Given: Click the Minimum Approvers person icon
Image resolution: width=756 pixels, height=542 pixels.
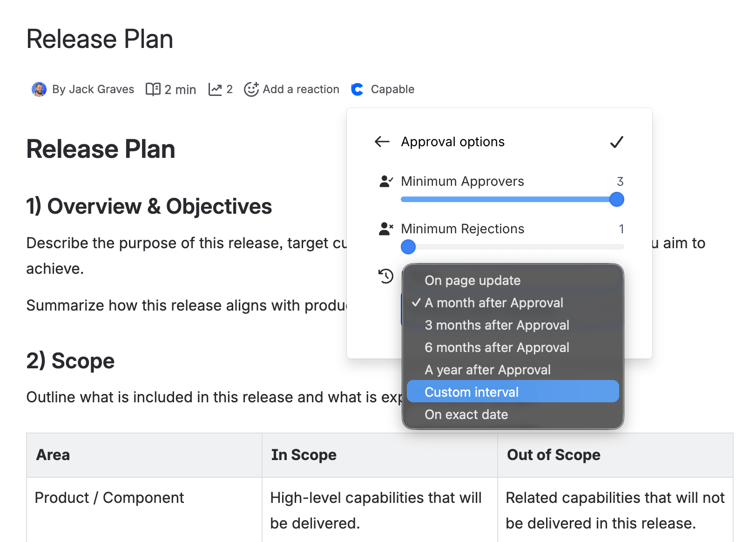Looking at the screenshot, I should [x=386, y=181].
